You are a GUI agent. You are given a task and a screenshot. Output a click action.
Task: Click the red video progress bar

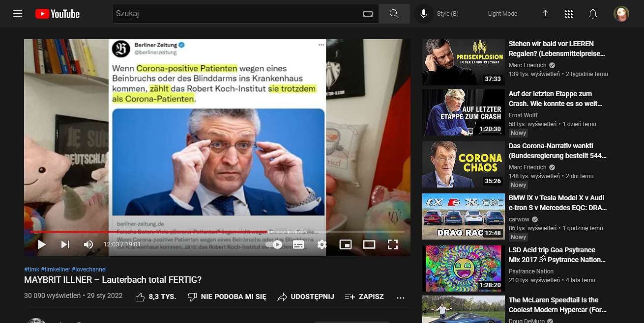coord(148,232)
